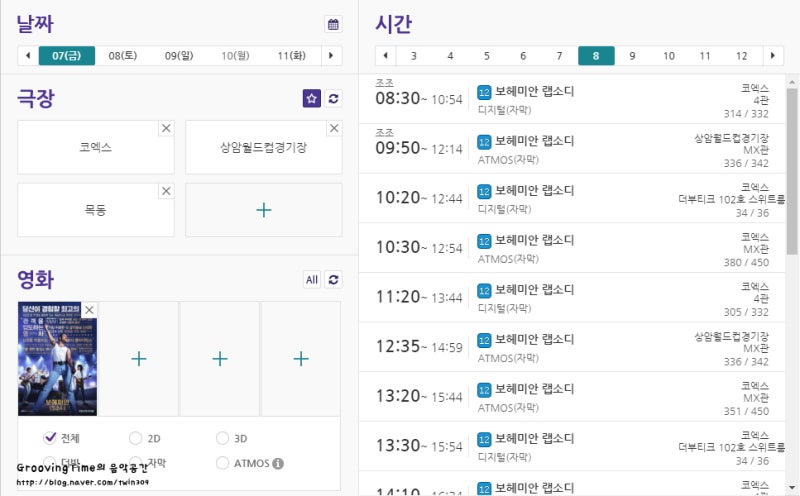Click the showtime list scrollbar thumb
The image size is (800, 496).
(x=792, y=171)
